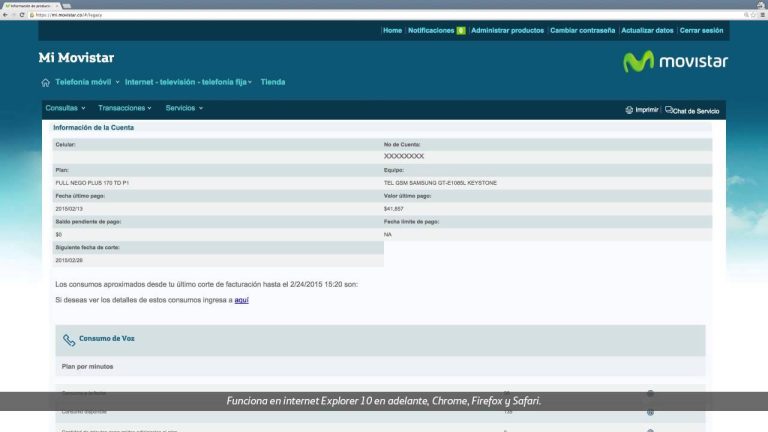Open the Servicios dropdown menu

pyautogui.click(x=184, y=108)
